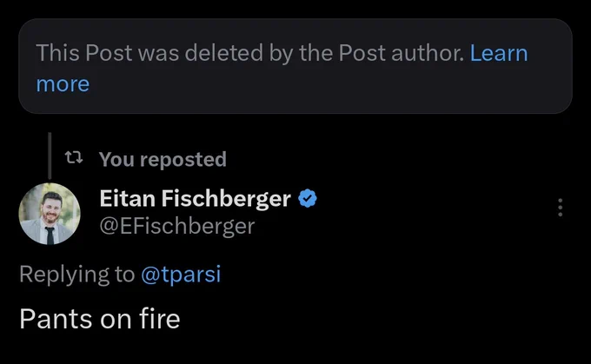Click the blue verified checkmark badge
This screenshot has width=591, height=364.
[308, 199]
